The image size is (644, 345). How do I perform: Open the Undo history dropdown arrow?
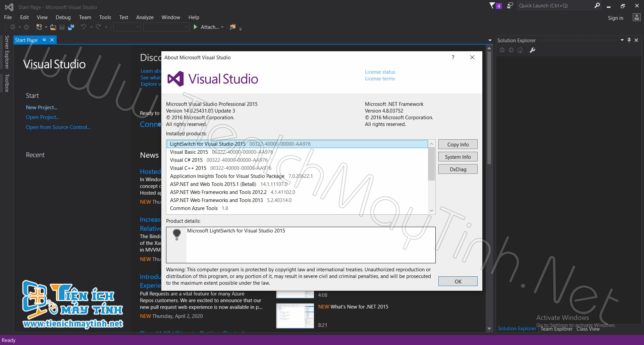click(x=91, y=27)
